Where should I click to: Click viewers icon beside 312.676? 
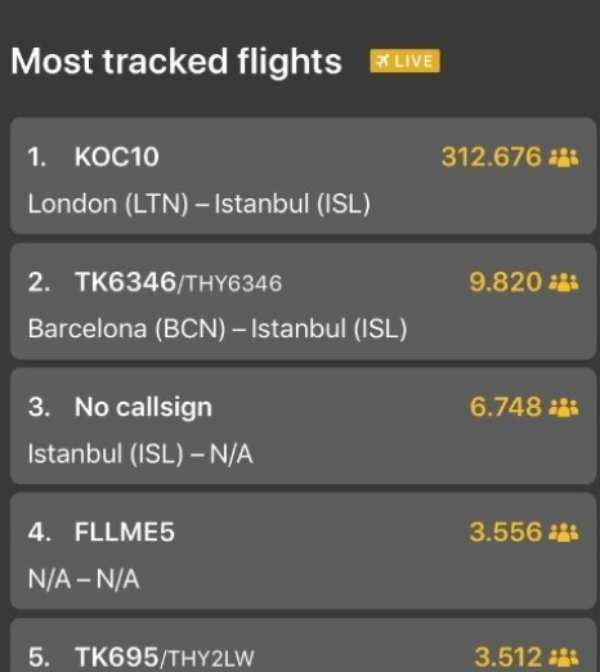[x=564, y=157]
